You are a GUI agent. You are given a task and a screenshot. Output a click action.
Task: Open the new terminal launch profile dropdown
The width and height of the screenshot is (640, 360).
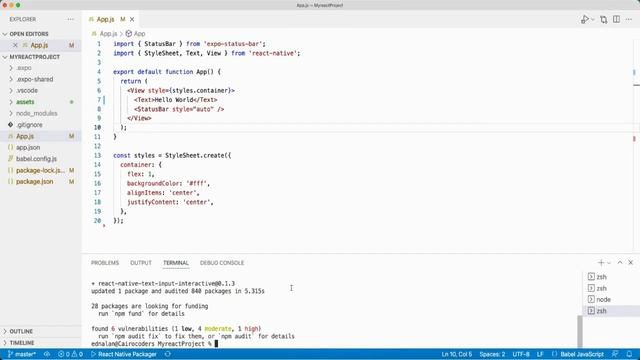609,263
